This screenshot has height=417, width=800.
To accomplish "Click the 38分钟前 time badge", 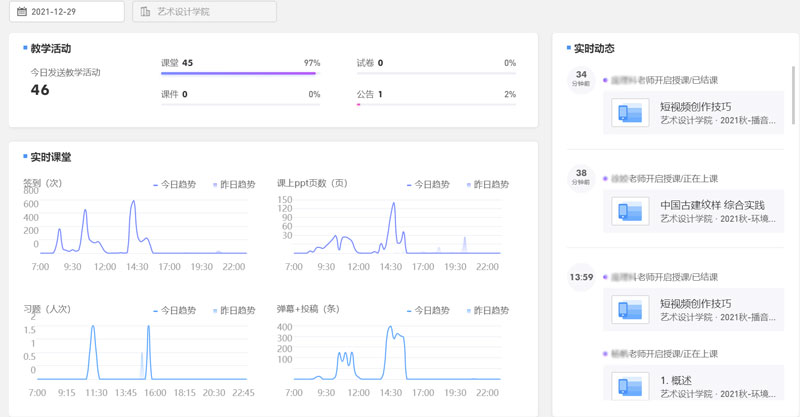I will coord(581,176).
